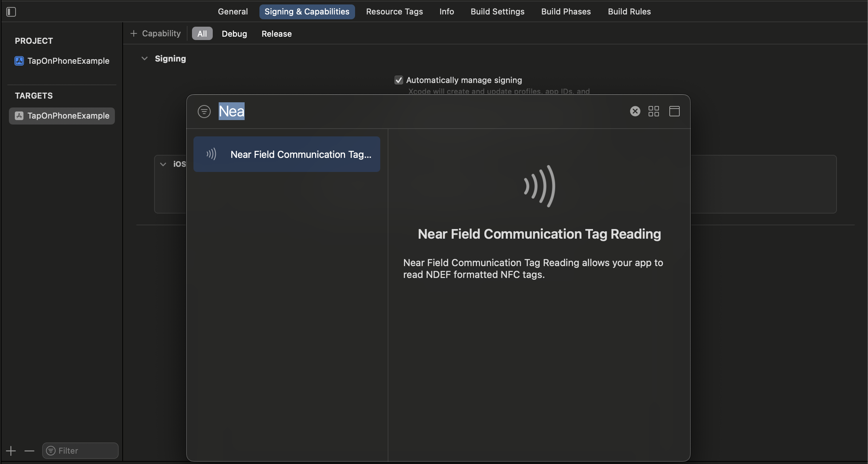Select the All configurations filter
Viewport: 868px width, 464px height.
tap(202, 33)
